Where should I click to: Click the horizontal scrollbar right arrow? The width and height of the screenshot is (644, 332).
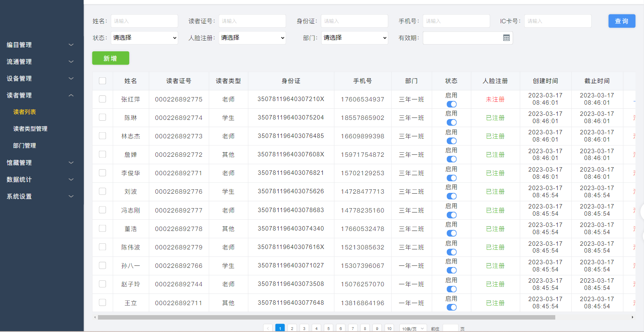632,317
